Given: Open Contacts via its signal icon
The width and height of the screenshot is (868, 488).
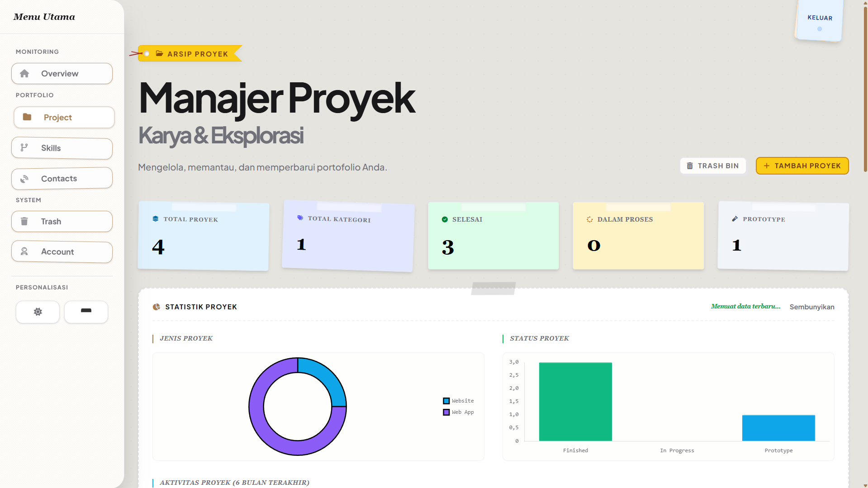Looking at the screenshot, I should point(24,178).
